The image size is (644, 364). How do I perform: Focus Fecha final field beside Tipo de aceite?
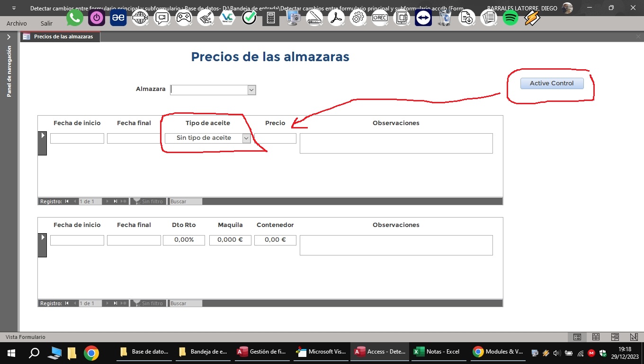tap(134, 138)
